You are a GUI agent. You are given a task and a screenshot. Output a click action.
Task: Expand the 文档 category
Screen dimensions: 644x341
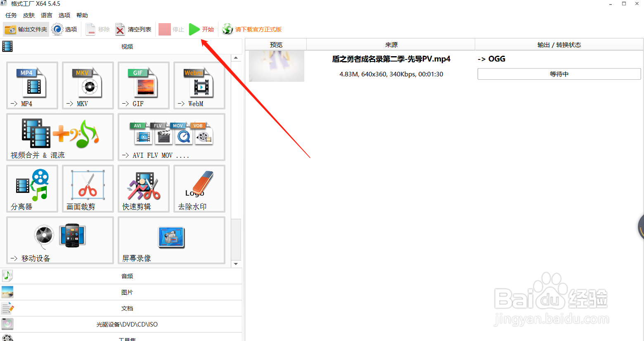121,308
